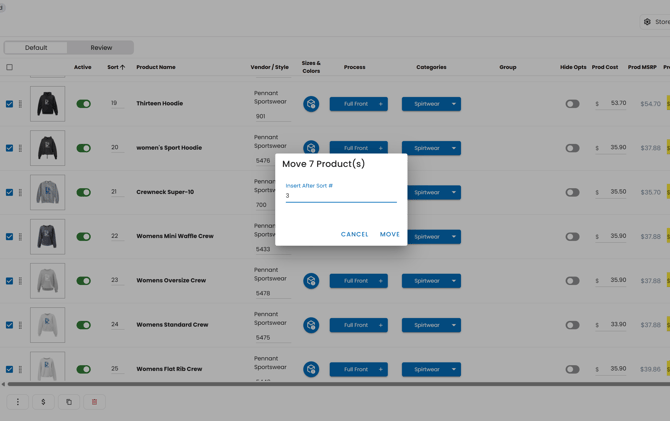The height and width of the screenshot is (421, 670).
Task: Toggle Active switch for Womens Standard Crew
Action: [83, 325]
